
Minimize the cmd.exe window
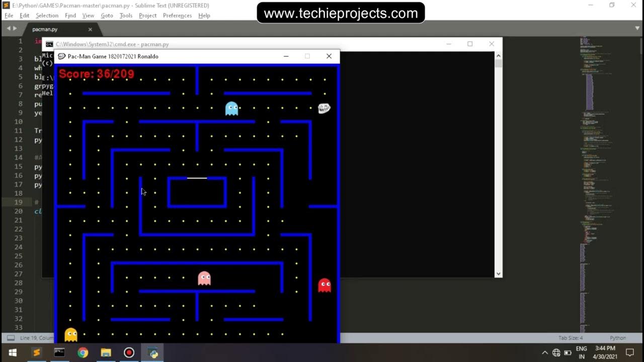point(448,44)
